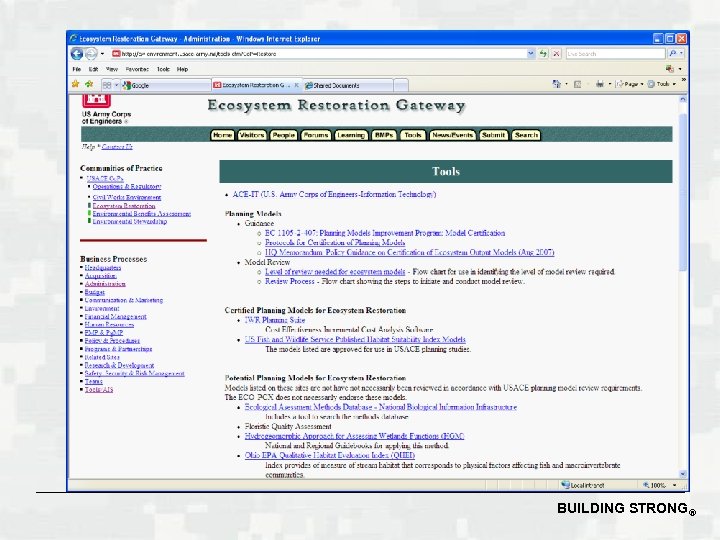Click the Visitors navigation button
Screen dimensions: 720x540
(252, 135)
